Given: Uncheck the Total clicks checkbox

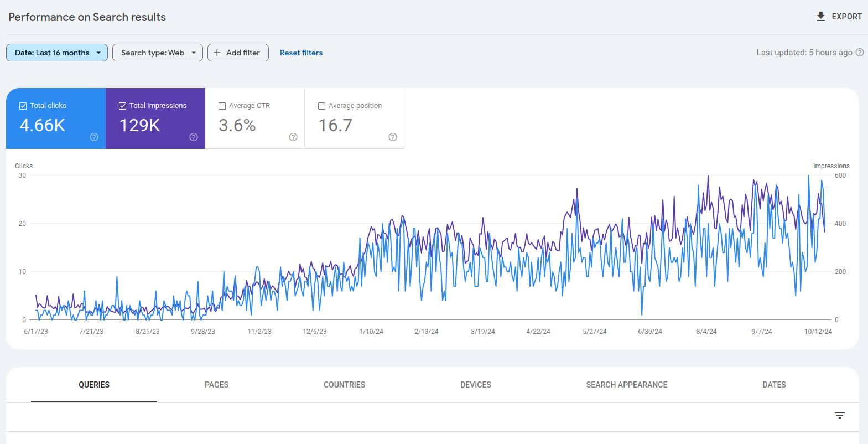Looking at the screenshot, I should pyautogui.click(x=23, y=106).
